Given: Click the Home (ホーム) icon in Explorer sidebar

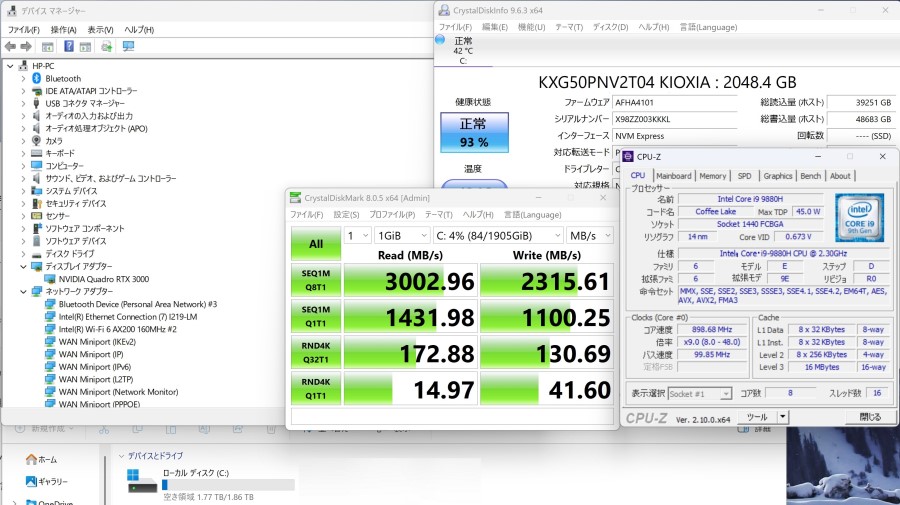Looking at the screenshot, I should pyautogui.click(x=32, y=459).
